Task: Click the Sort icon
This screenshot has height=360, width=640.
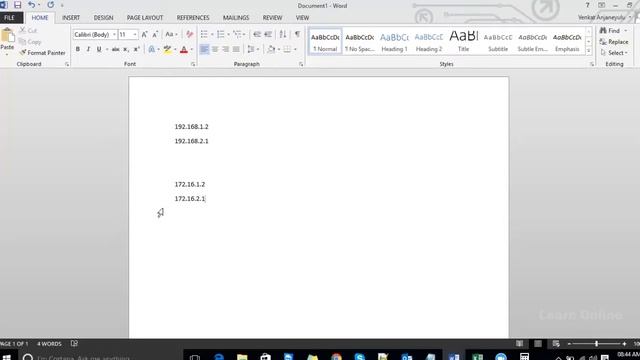Action: [x=282, y=35]
